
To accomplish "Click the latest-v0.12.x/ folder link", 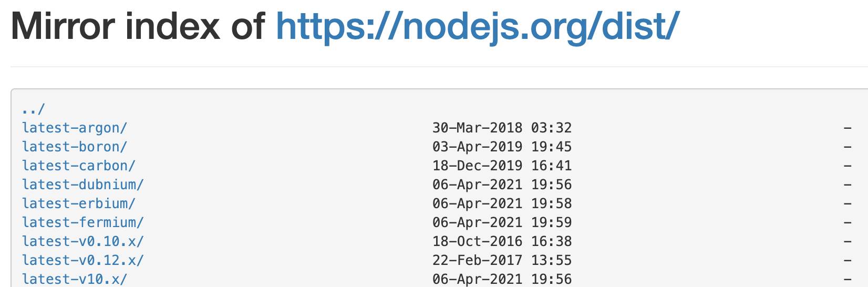I will point(82,260).
